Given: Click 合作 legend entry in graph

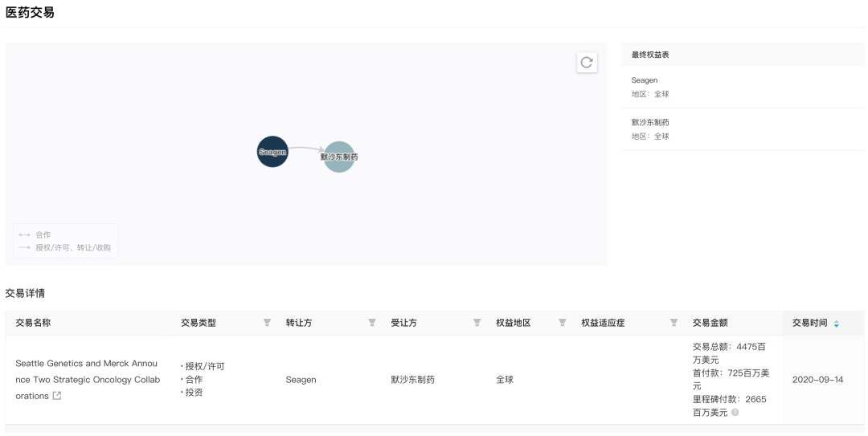Looking at the screenshot, I should [35, 234].
